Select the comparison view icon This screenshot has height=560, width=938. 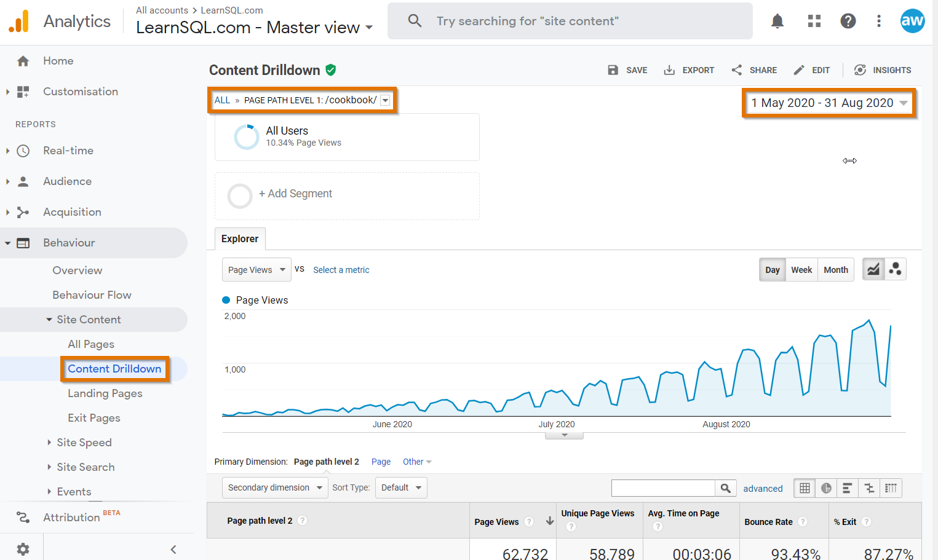point(869,488)
